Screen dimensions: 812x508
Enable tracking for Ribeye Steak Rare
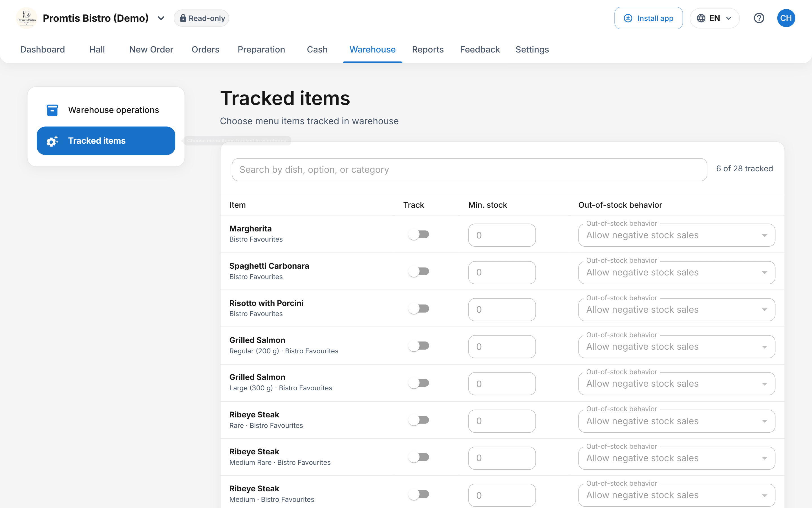point(419,420)
